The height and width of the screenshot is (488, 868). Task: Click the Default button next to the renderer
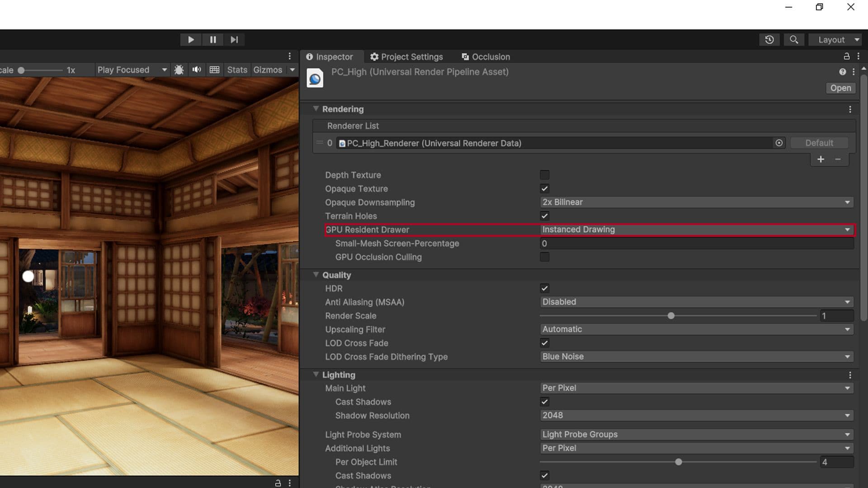(819, 143)
